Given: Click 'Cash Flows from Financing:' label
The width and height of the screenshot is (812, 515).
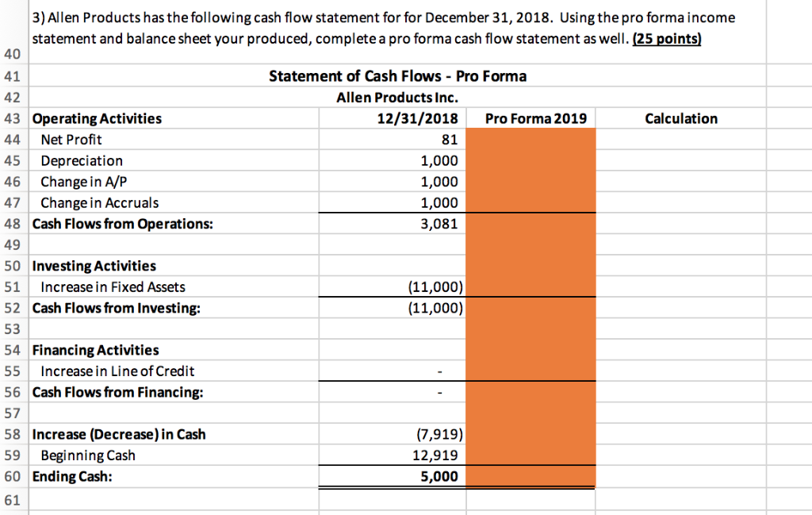Looking at the screenshot, I should (117, 392).
